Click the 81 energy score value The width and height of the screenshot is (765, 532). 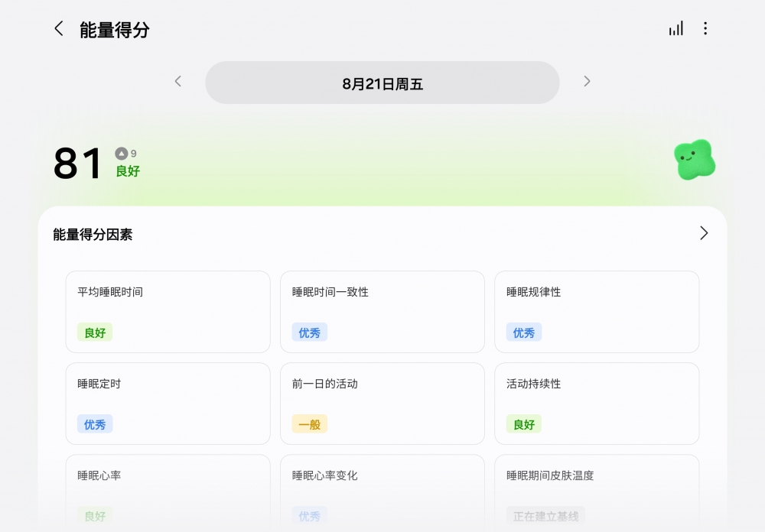point(78,164)
